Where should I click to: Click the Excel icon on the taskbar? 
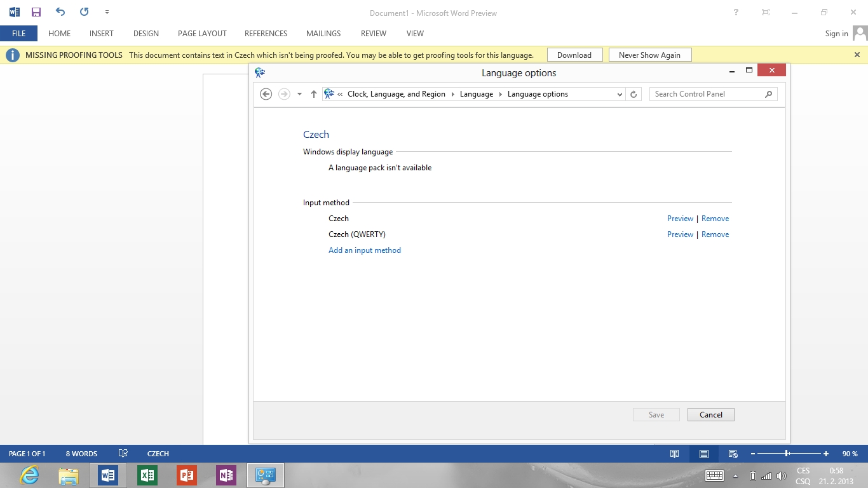coord(147,475)
